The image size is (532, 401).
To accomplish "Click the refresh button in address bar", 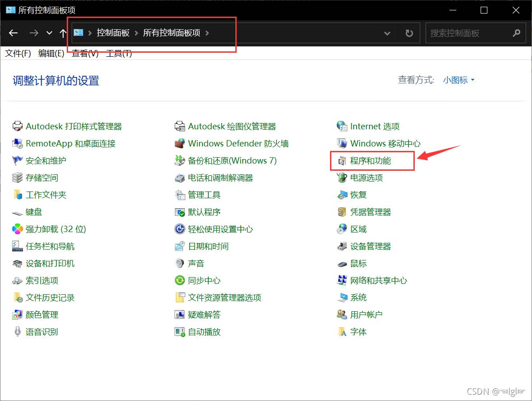I will click(x=409, y=33).
